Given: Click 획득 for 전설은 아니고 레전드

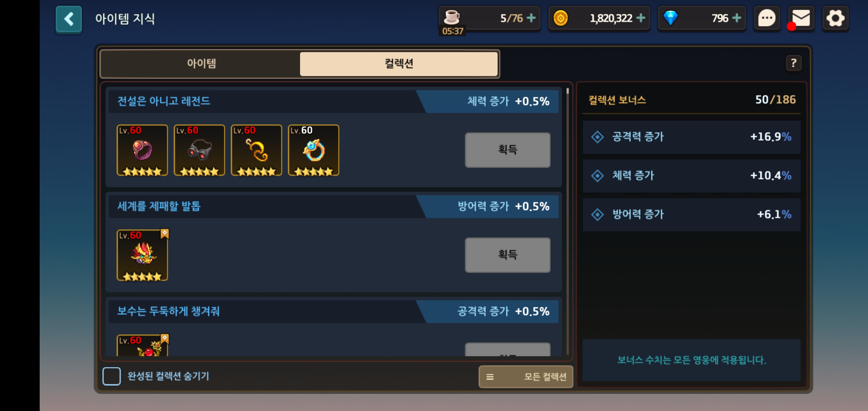Looking at the screenshot, I should click(507, 150).
